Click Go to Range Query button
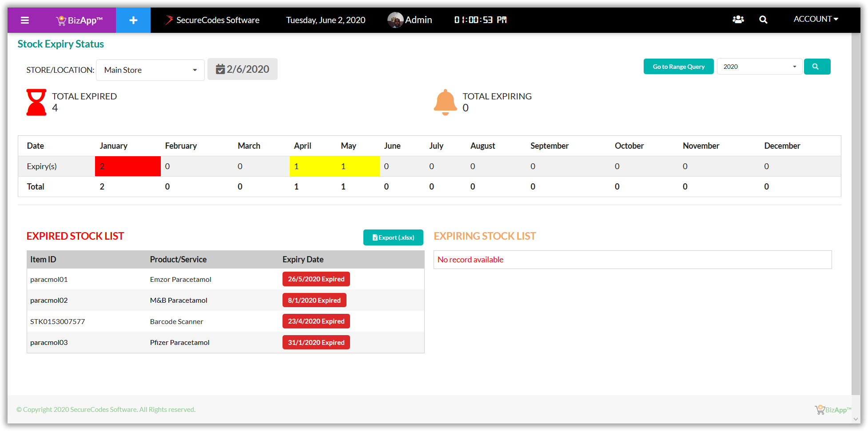This screenshot has height=431, width=868. coord(678,67)
